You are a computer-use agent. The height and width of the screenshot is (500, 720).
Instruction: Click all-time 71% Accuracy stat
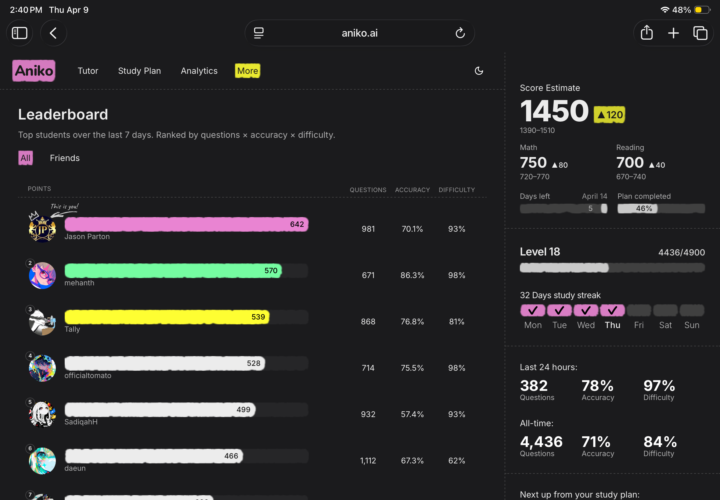(x=597, y=445)
